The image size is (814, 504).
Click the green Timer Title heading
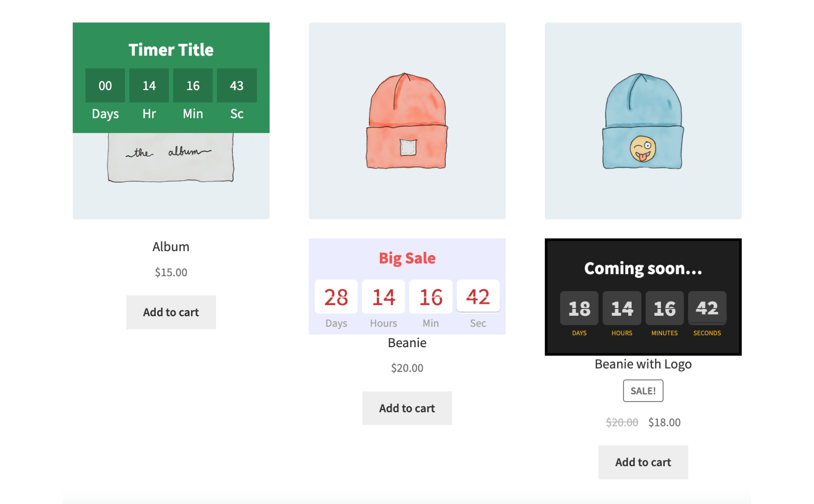click(171, 50)
